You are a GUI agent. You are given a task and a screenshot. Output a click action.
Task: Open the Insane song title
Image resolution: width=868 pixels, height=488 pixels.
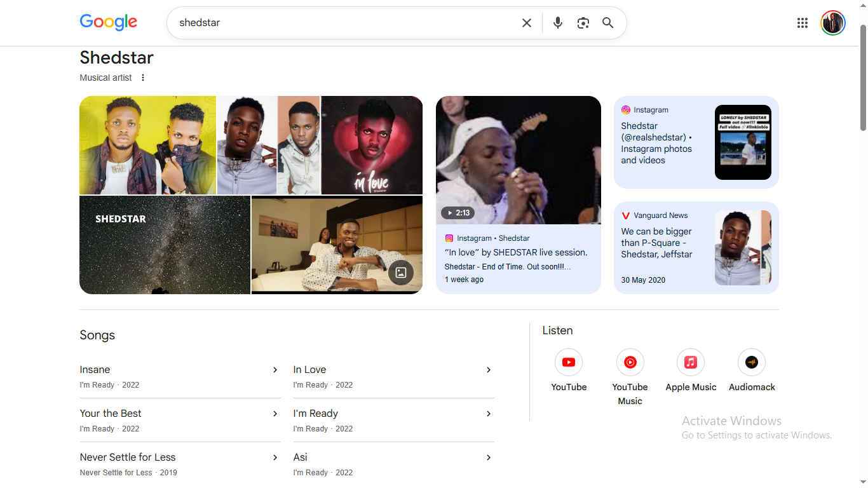click(x=95, y=370)
